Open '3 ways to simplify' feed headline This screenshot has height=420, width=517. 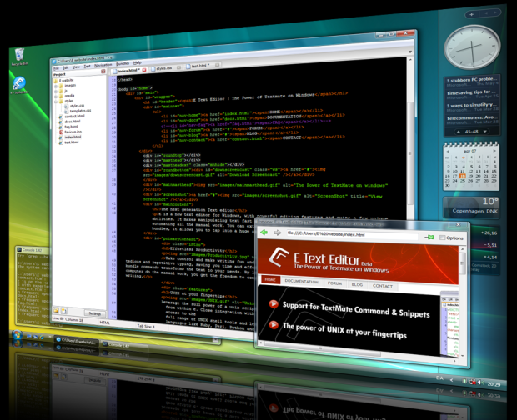click(x=471, y=105)
